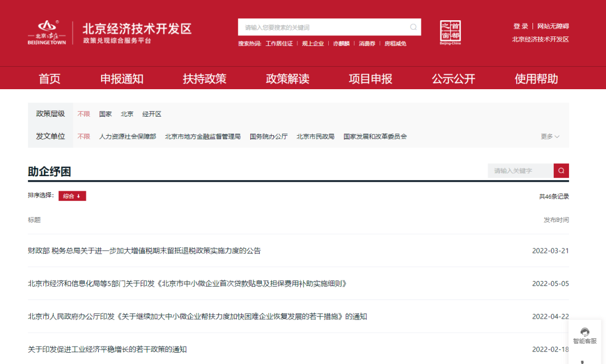Switch to 政策解读 section
Image resolution: width=606 pixels, height=364 pixels.
[287, 78]
